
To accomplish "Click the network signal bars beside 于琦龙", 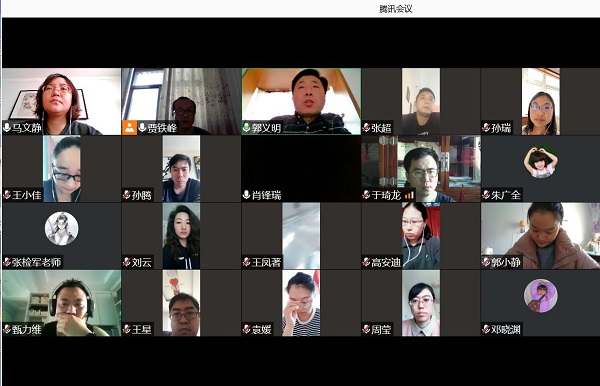I will pos(409,195).
